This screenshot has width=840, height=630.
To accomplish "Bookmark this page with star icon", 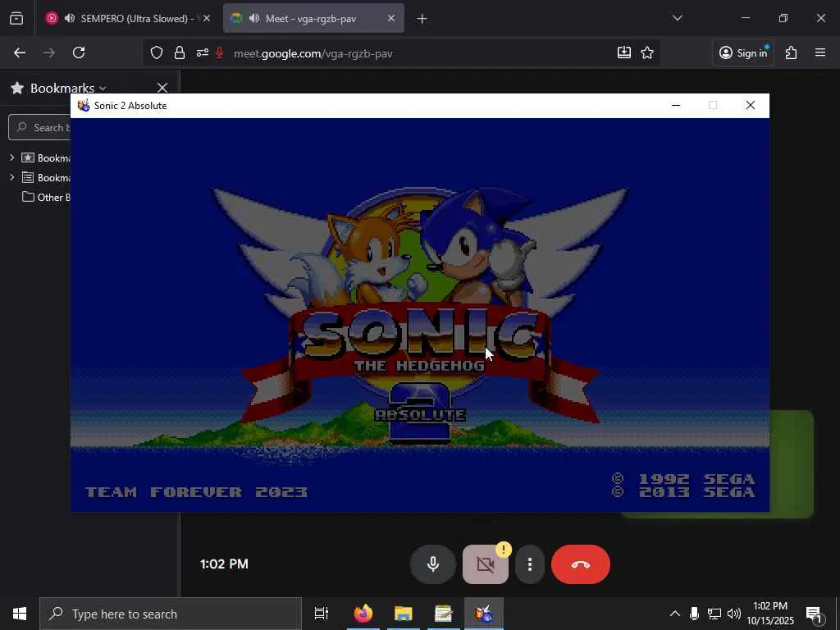I will [647, 52].
